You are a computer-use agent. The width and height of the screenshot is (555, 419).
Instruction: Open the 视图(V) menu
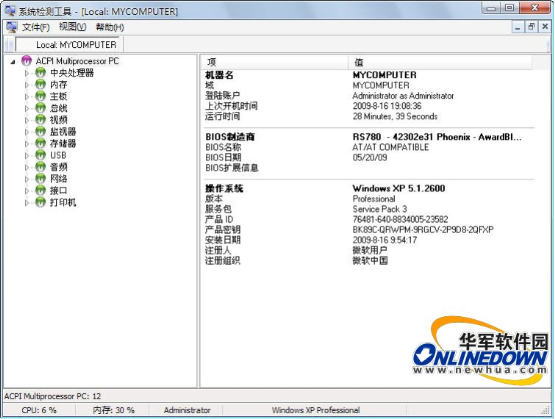click(x=72, y=27)
